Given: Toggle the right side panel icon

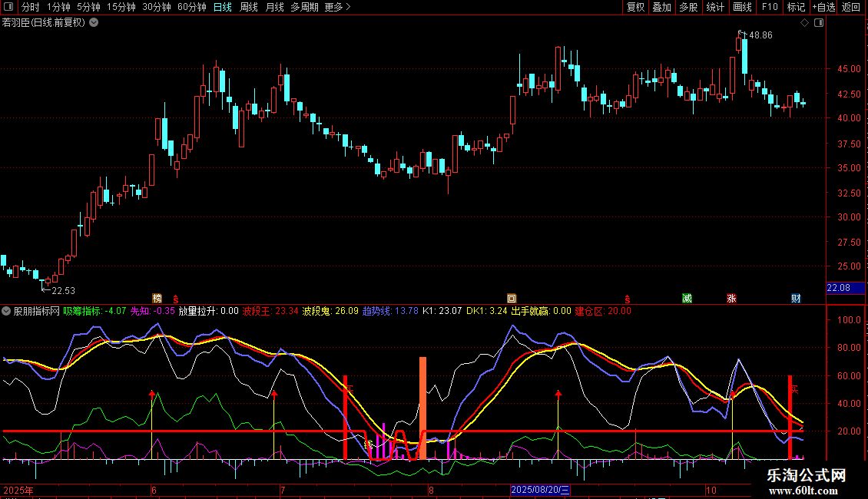Looking at the screenshot, I should point(819,23).
